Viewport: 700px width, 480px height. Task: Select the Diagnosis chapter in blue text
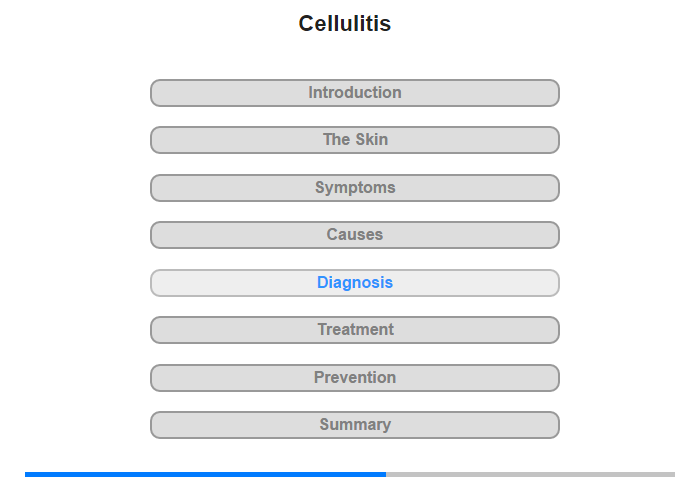355,283
